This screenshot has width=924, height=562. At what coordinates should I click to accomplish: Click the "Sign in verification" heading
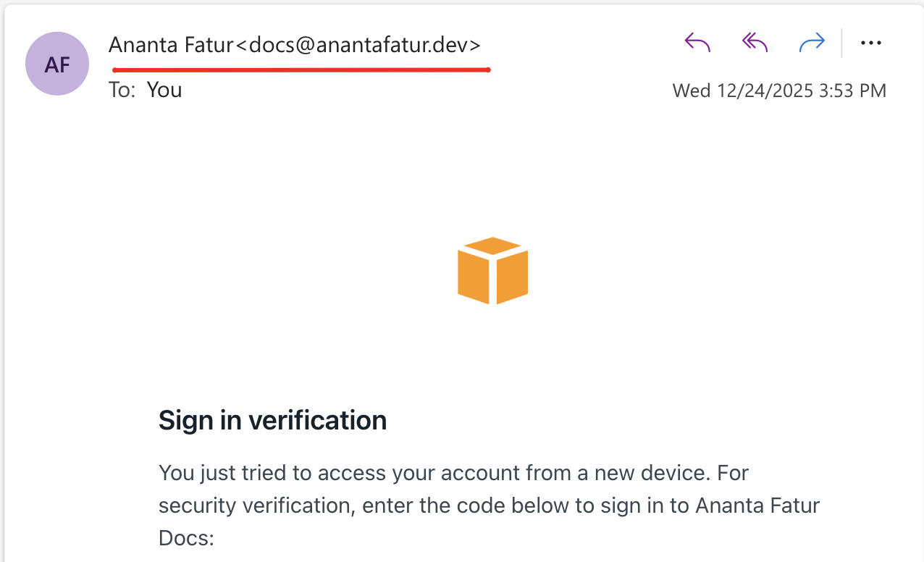point(272,420)
